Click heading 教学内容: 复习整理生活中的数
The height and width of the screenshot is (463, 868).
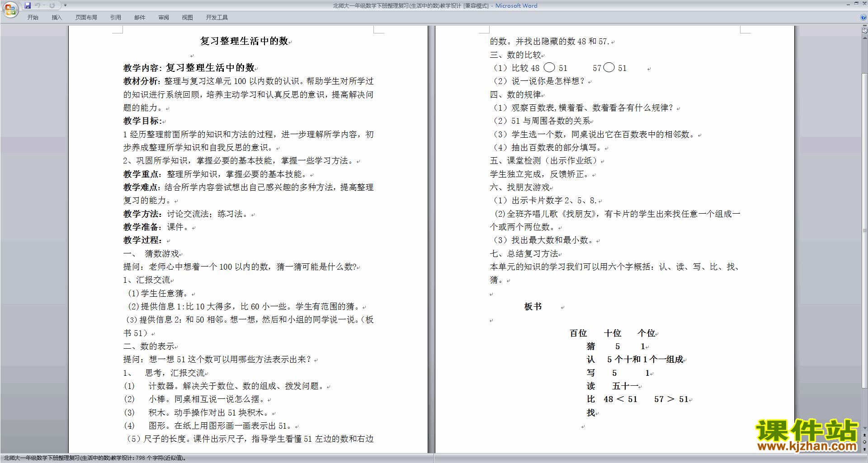click(189, 68)
